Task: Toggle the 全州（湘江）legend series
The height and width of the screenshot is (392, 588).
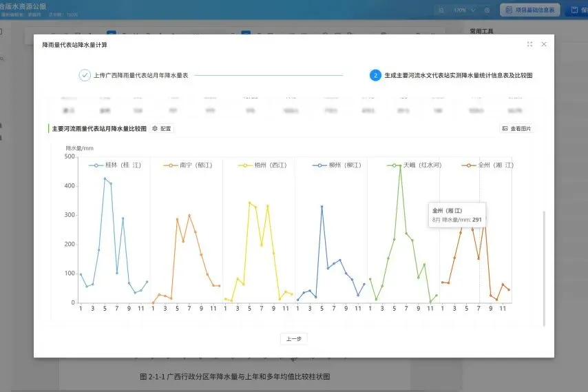Action: coord(487,165)
